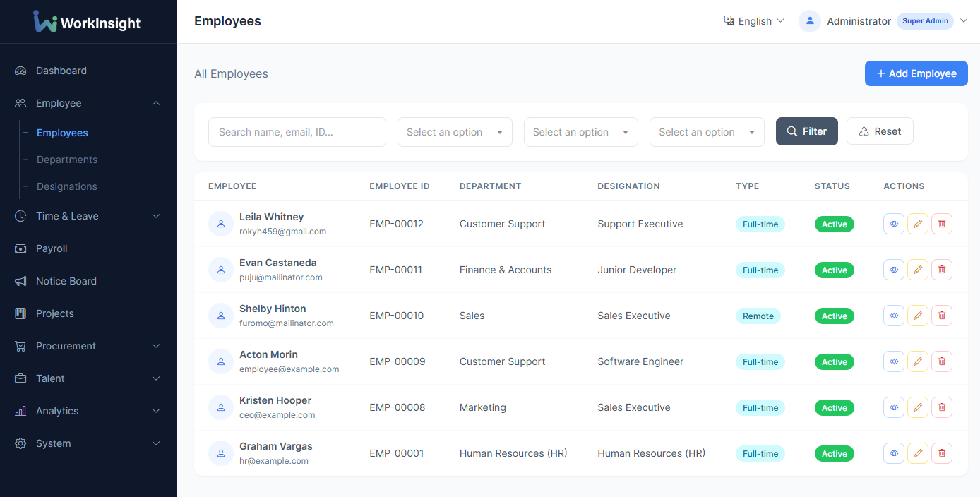Select the Dashboard sidebar icon

coord(19,71)
